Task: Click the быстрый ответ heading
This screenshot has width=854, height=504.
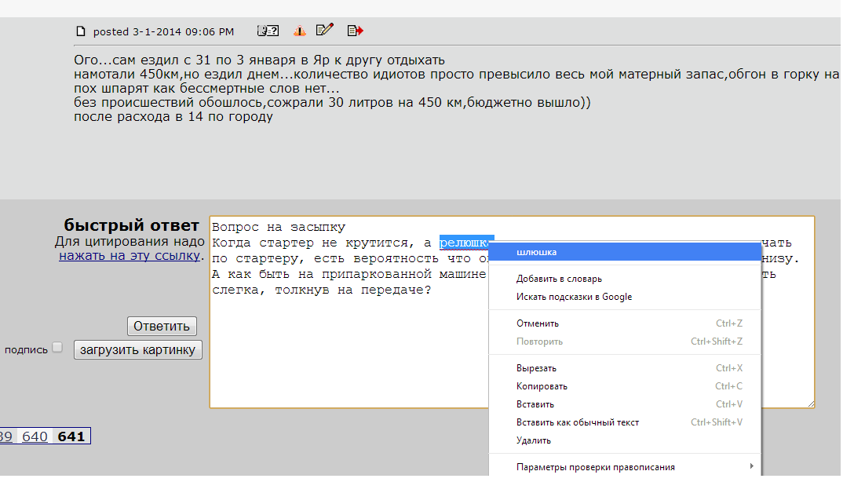Action: click(x=131, y=225)
